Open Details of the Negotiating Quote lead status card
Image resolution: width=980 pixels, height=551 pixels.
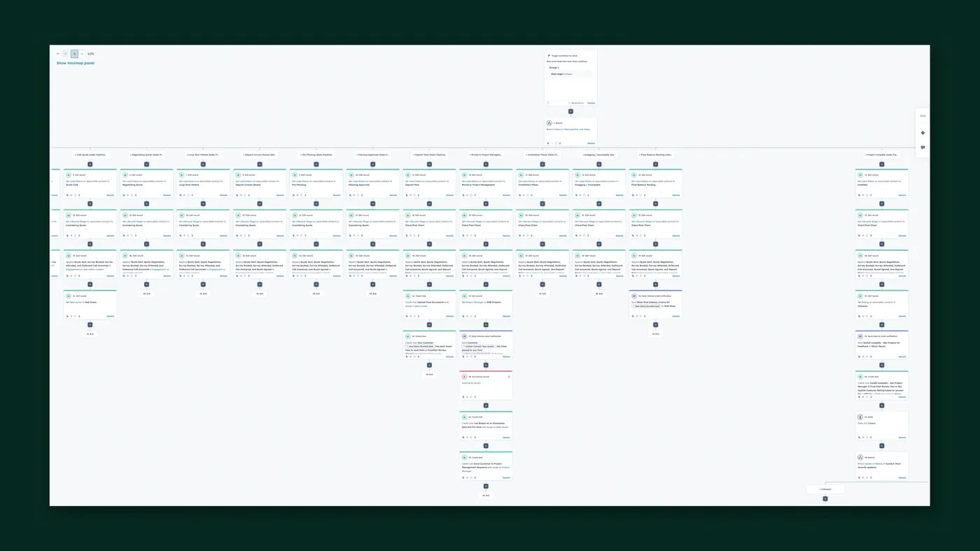(x=167, y=195)
